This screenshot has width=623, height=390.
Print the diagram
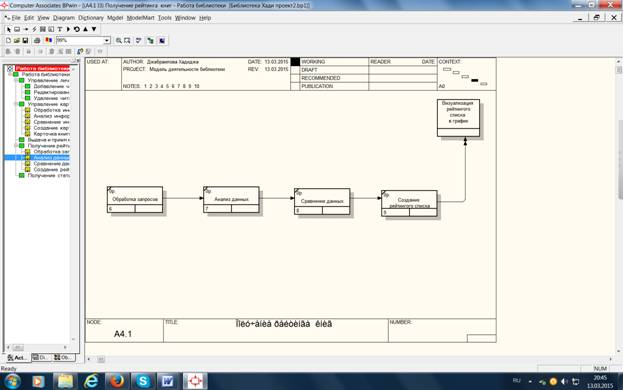(x=37, y=41)
